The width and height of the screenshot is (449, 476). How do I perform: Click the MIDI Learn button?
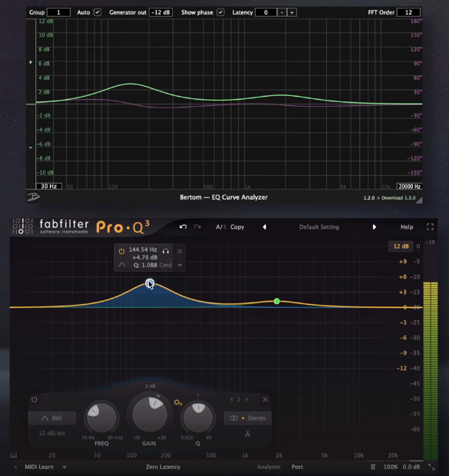click(x=39, y=467)
